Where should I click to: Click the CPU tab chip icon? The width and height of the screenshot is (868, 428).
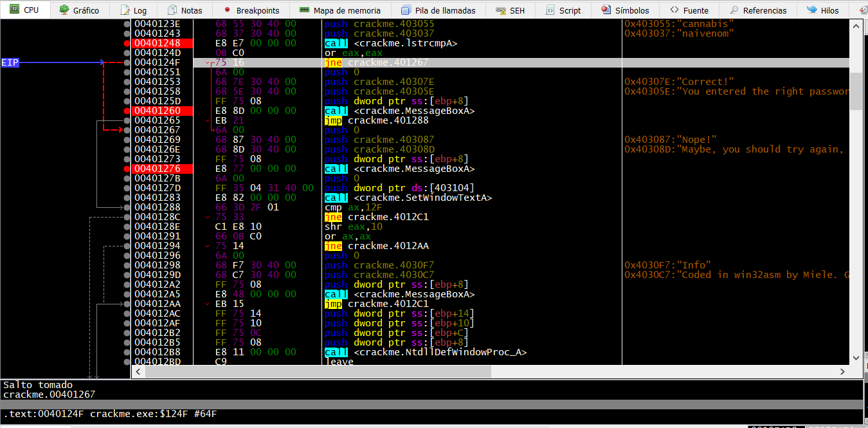14,10
